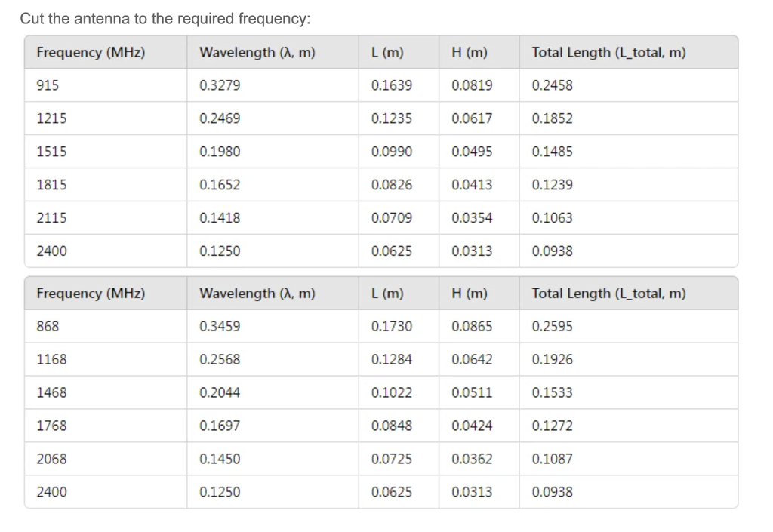Select the 0.1980 wavelength cell
The image size is (773, 532).
pos(220,152)
